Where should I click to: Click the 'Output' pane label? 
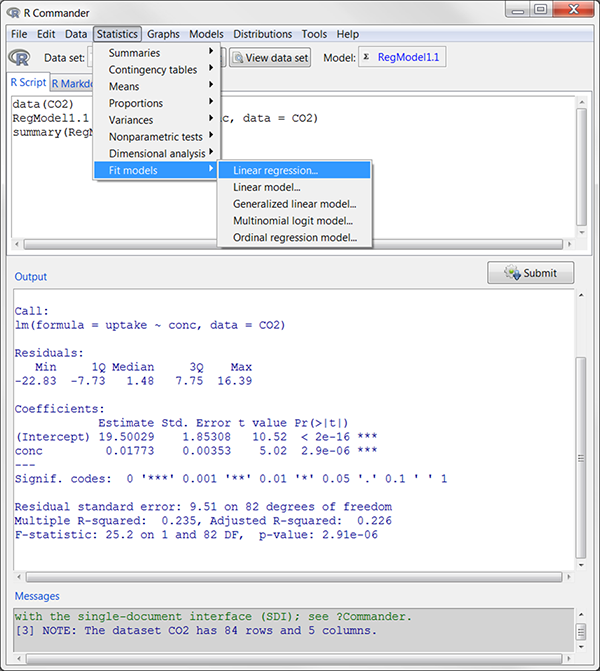click(x=31, y=276)
